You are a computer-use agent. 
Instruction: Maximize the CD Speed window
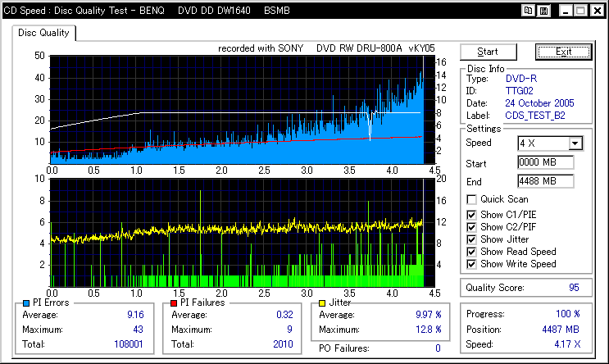580,11
